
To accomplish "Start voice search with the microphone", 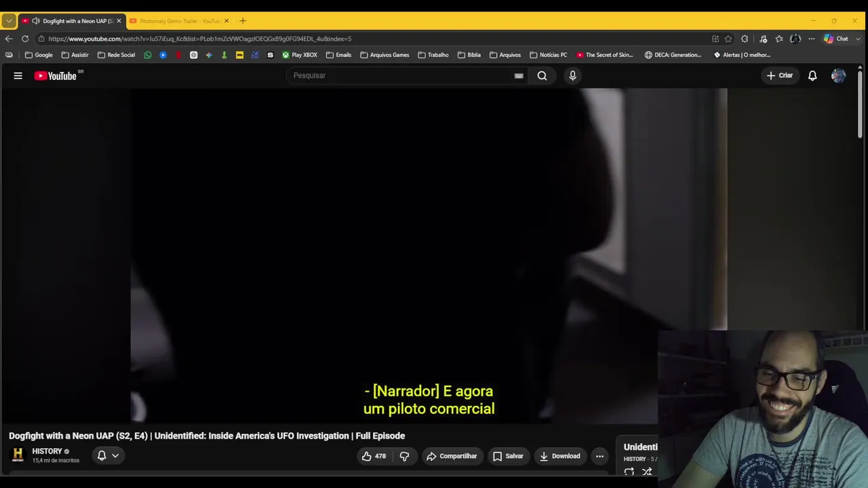I will pyautogui.click(x=572, y=76).
